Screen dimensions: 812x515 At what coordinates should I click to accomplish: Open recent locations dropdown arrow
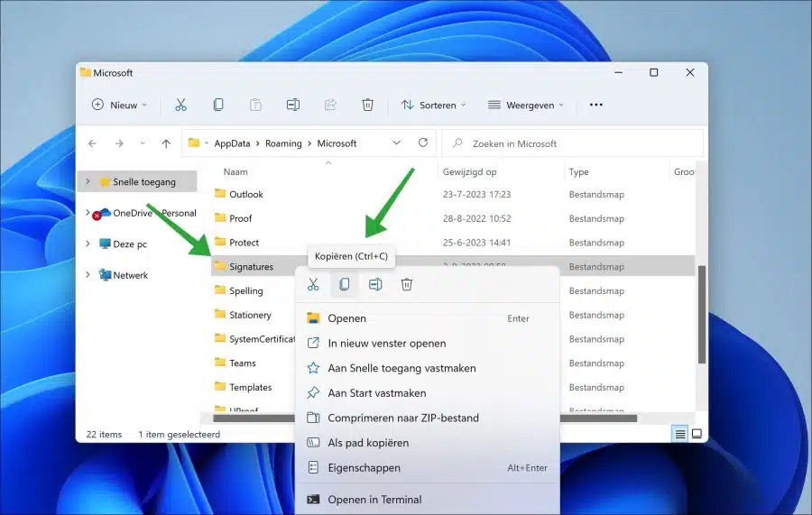pos(143,143)
